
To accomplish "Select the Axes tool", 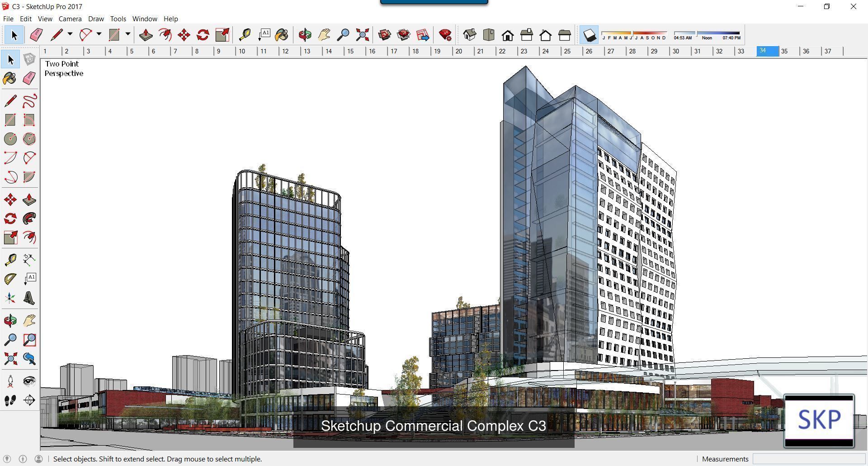I will coord(10,298).
